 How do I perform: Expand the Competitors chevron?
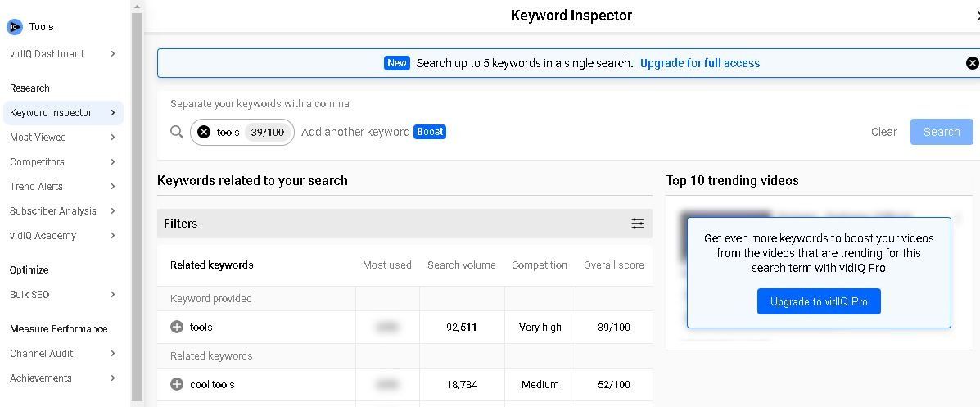click(112, 161)
